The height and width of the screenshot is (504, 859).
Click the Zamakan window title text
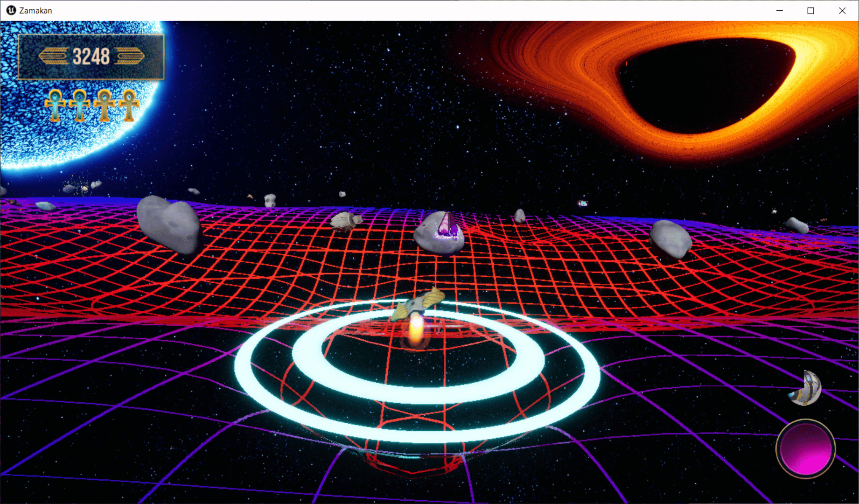click(x=35, y=10)
